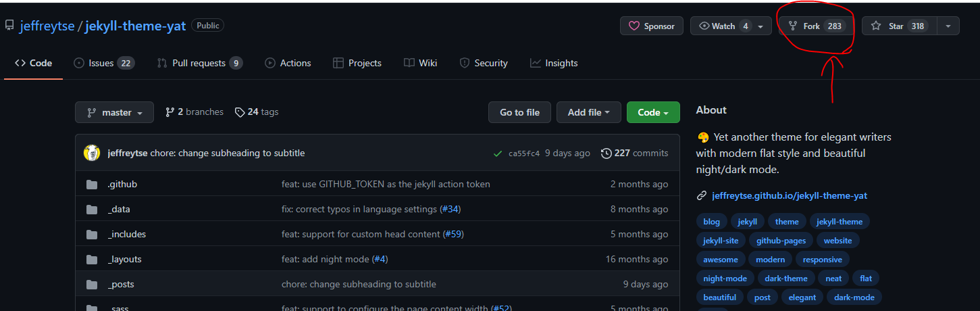Select the modern topic tag
This screenshot has width=980, height=311.
tap(771, 260)
